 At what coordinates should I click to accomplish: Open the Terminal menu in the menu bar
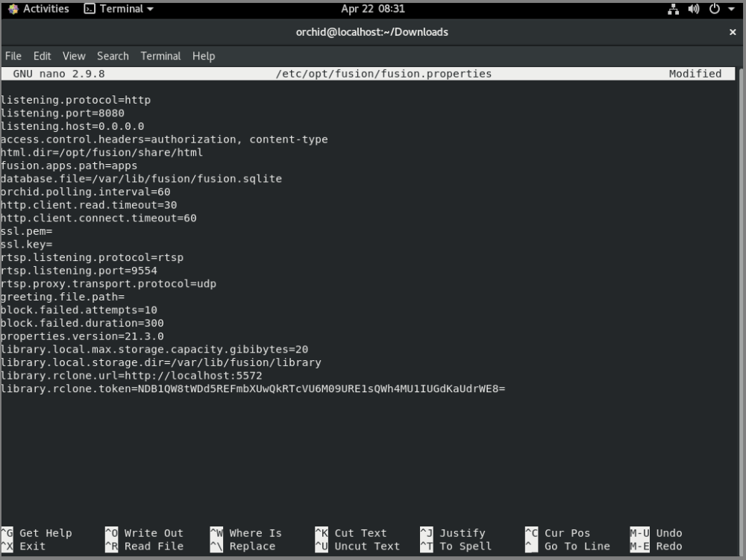(160, 56)
